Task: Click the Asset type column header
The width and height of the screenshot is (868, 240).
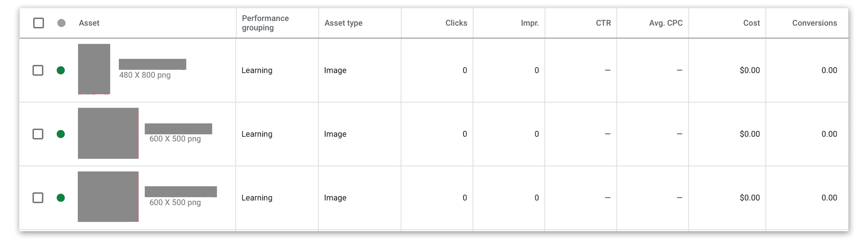Action: (x=343, y=23)
